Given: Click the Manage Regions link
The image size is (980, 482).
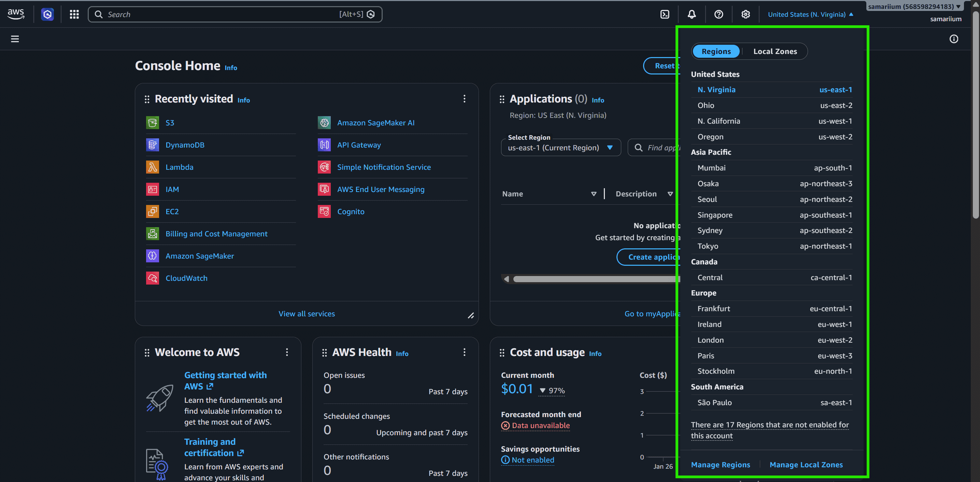Looking at the screenshot, I should click(721, 465).
